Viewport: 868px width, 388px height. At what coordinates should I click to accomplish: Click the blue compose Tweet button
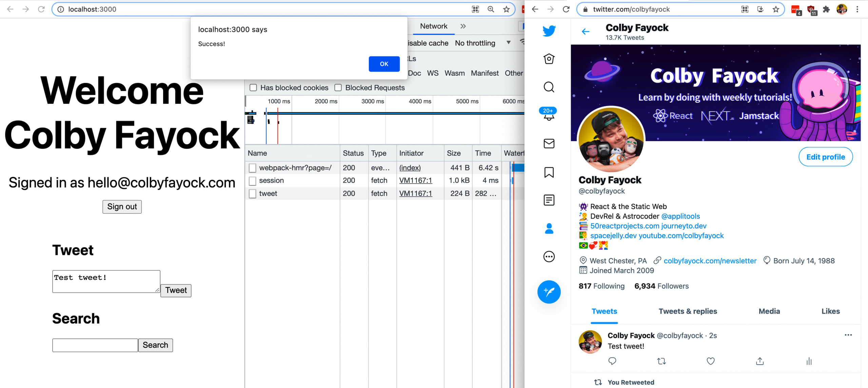point(549,292)
